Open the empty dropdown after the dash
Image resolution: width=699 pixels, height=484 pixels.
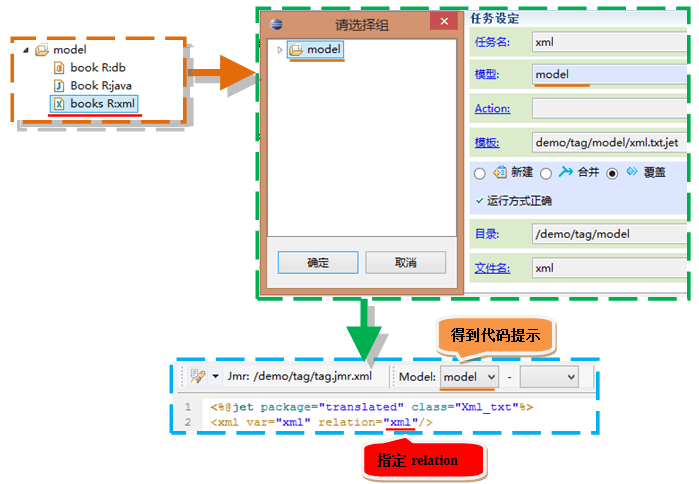549,377
